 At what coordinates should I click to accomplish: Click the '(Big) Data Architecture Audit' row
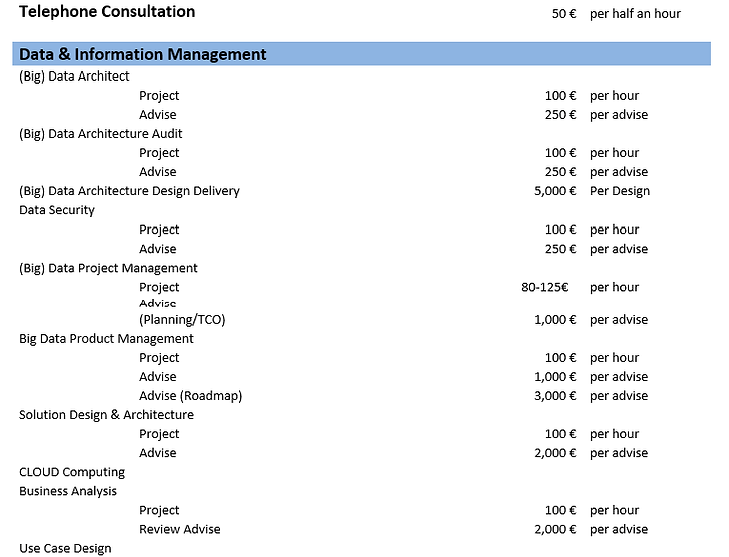point(100,134)
